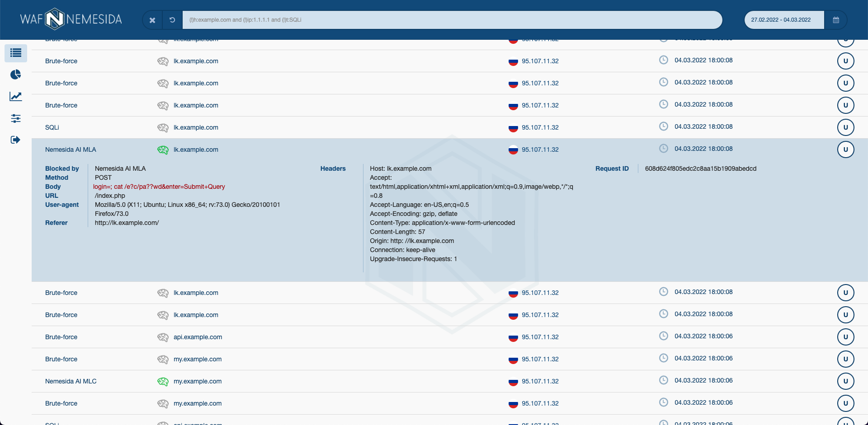868x425 pixels.
Task: Click 'Upgrade-Insecure-Requests: 1' header line
Action: tap(414, 259)
